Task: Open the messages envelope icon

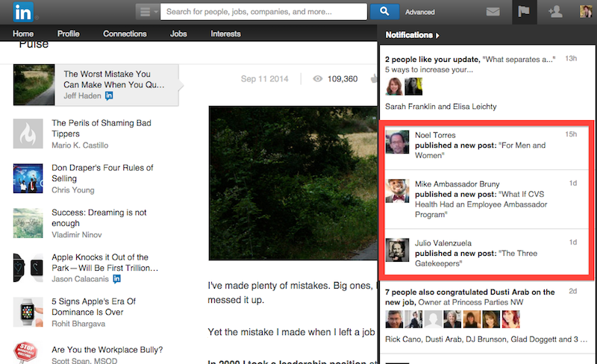Action: click(493, 12)
